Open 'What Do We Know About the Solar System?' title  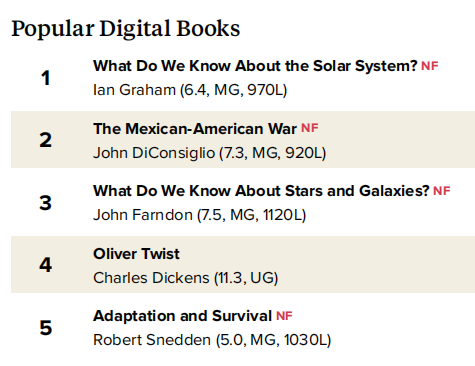255,66
